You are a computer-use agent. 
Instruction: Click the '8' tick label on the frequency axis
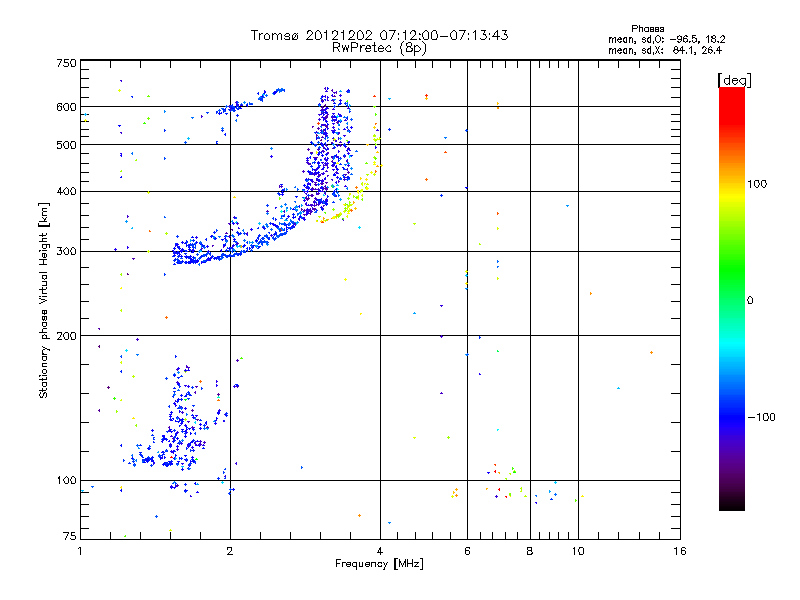pyautogui.click(x=530, y=551)
